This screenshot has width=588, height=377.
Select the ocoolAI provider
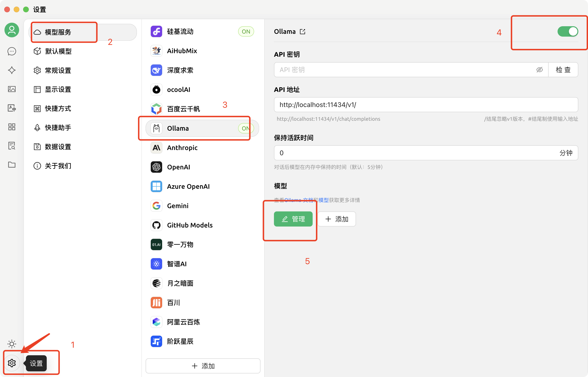tap(202, 90)
